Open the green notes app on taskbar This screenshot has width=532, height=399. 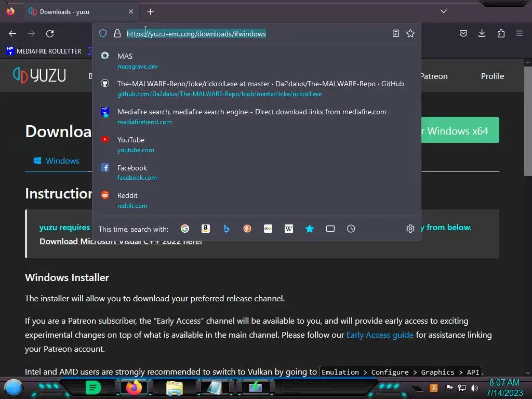(94, 388)
